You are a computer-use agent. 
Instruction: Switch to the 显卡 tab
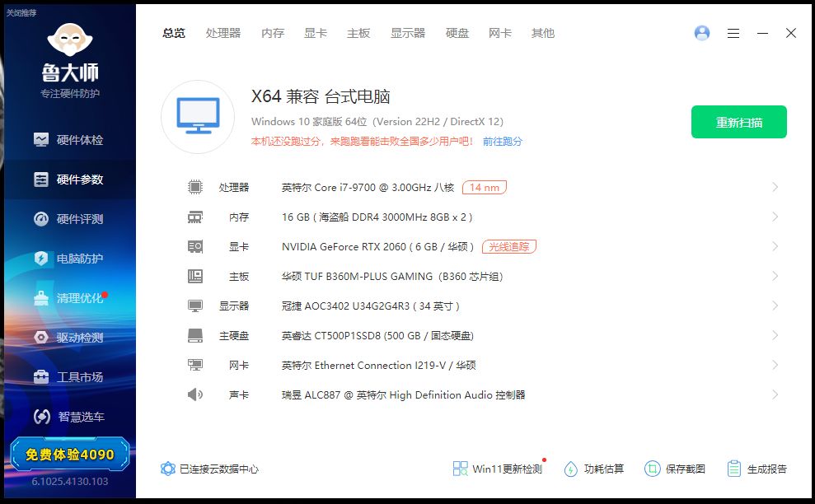click(316, 33)
